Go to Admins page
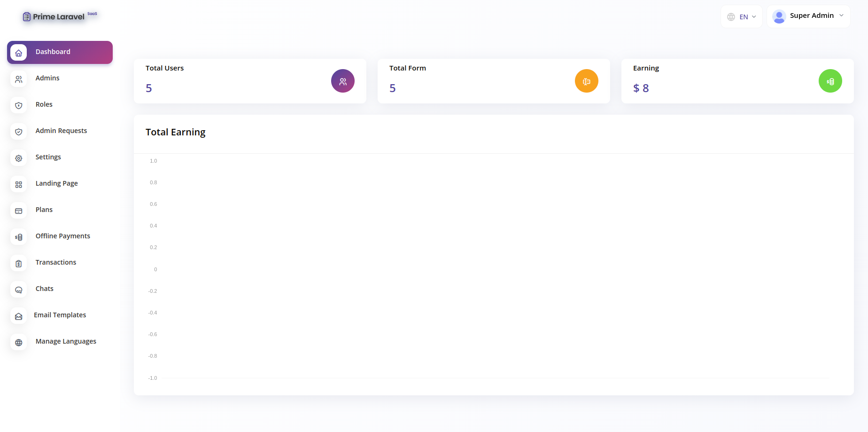The height and width of the screenshot is (432, 868). [60, 79]
